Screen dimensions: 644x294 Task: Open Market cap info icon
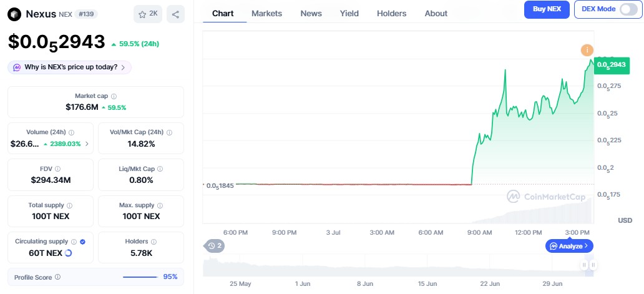click(x=114, y=96)
